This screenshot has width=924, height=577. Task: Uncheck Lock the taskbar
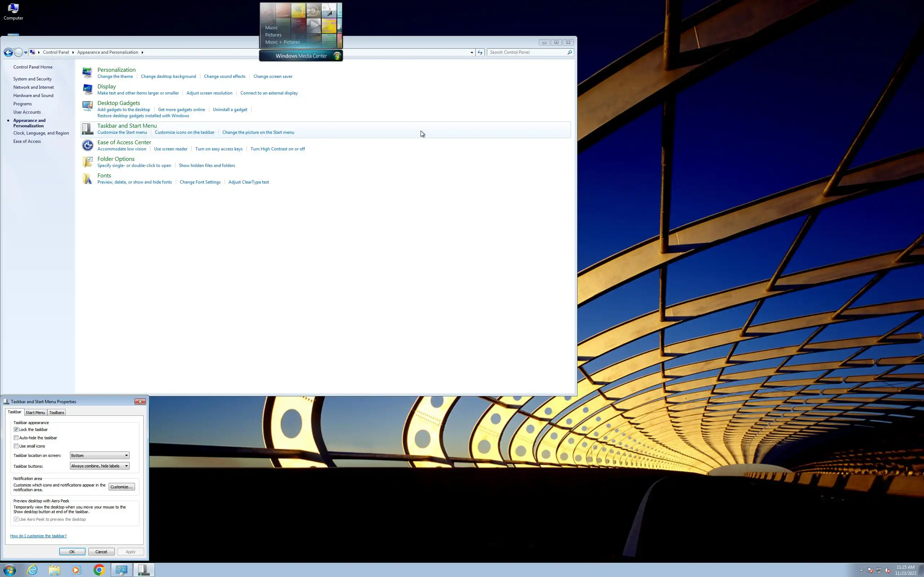16,429
